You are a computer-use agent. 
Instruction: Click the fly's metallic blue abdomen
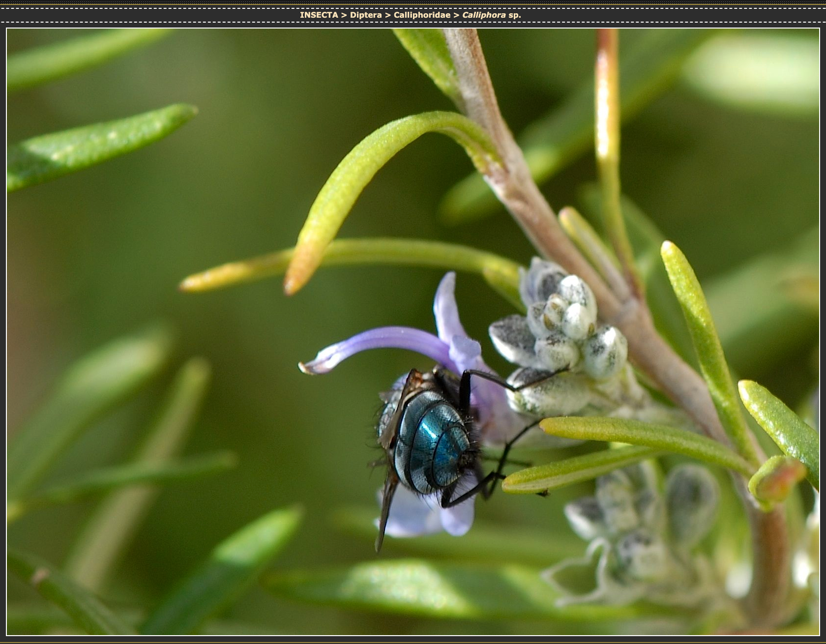coord(433,442)
